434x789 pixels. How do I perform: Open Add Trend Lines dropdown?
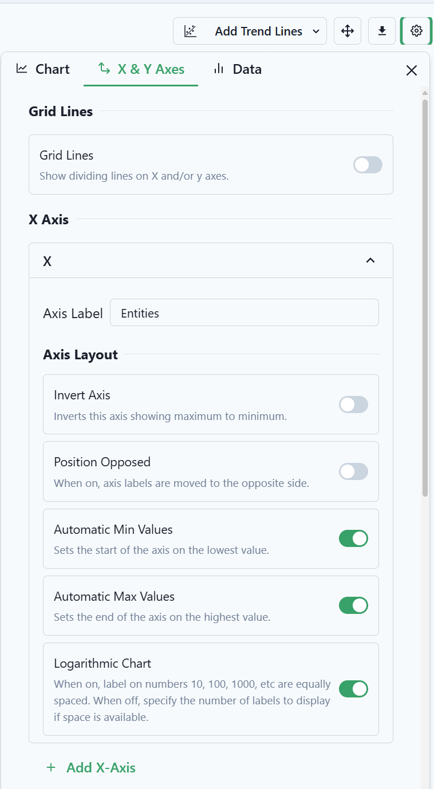click(250, 31)
